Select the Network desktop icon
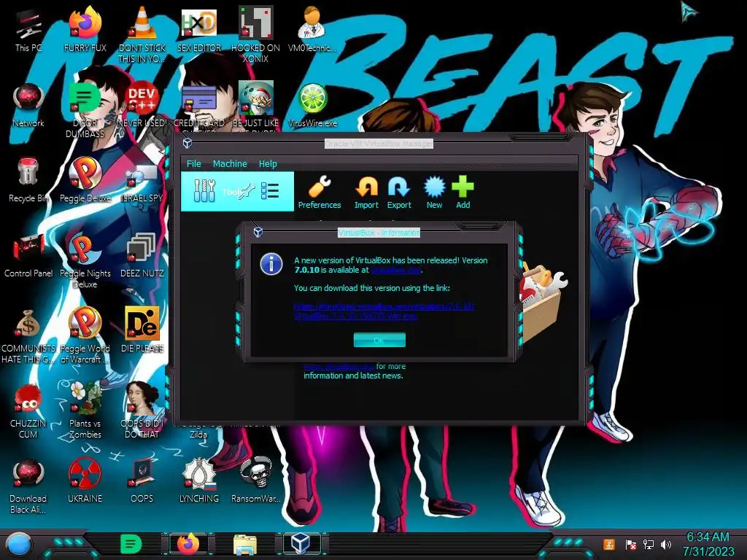The width and height of the screenshot is (747, 560). (28, 105)
